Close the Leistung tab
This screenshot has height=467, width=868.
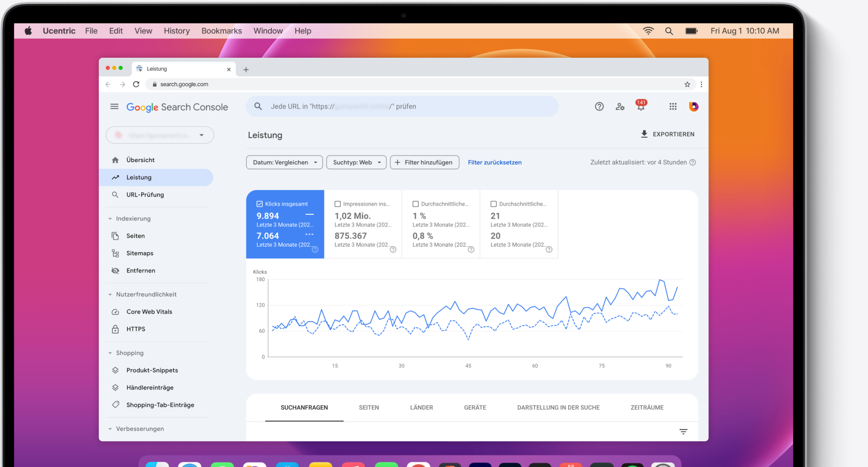click(229, 69)
